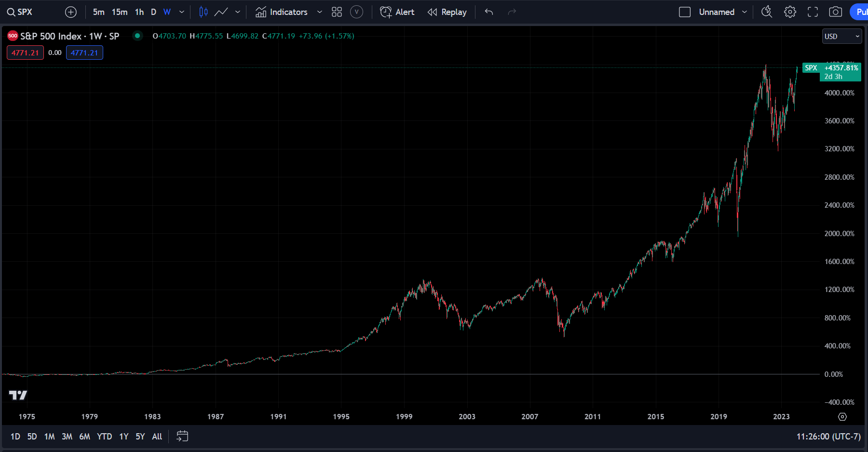868x452 pixels.
Task: Set range to 6M
Action: [x=84, y=437]
